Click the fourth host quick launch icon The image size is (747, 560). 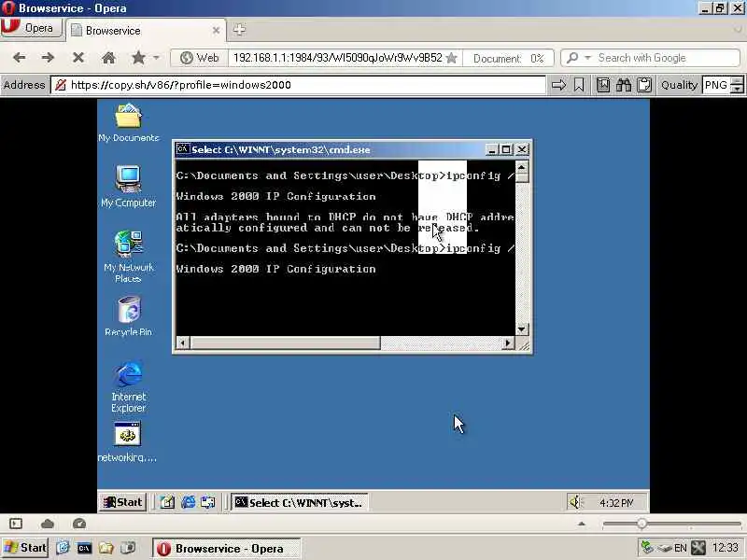coord(128,548)
